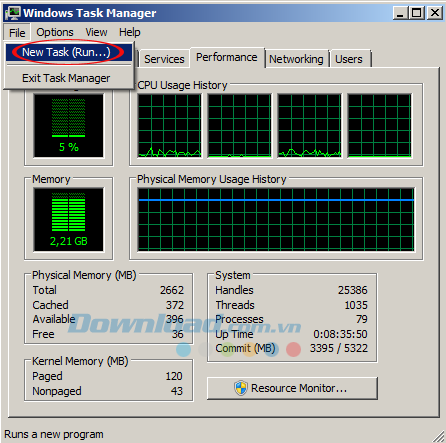Image resolution: width=446 pixels, height=443 pixels.
Task: Click the Physical Memory Usage History graph
Action: pyautogui.click(x=276, y=220)
